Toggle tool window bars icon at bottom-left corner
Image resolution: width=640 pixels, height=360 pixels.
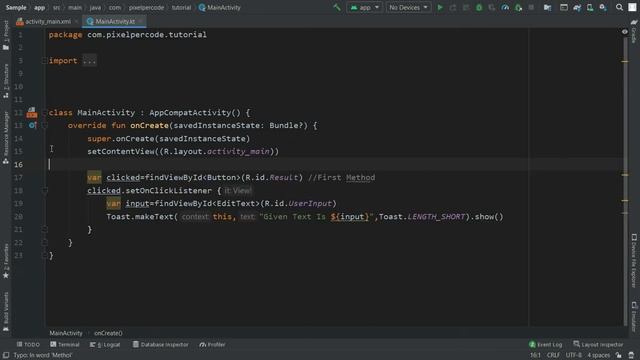click(6, 355)
